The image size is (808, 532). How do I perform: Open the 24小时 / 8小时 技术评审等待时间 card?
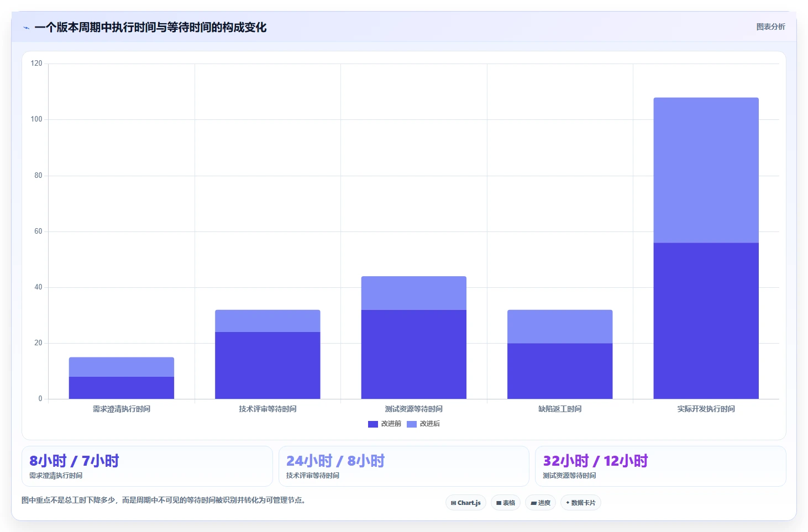[x=404, y=466]
